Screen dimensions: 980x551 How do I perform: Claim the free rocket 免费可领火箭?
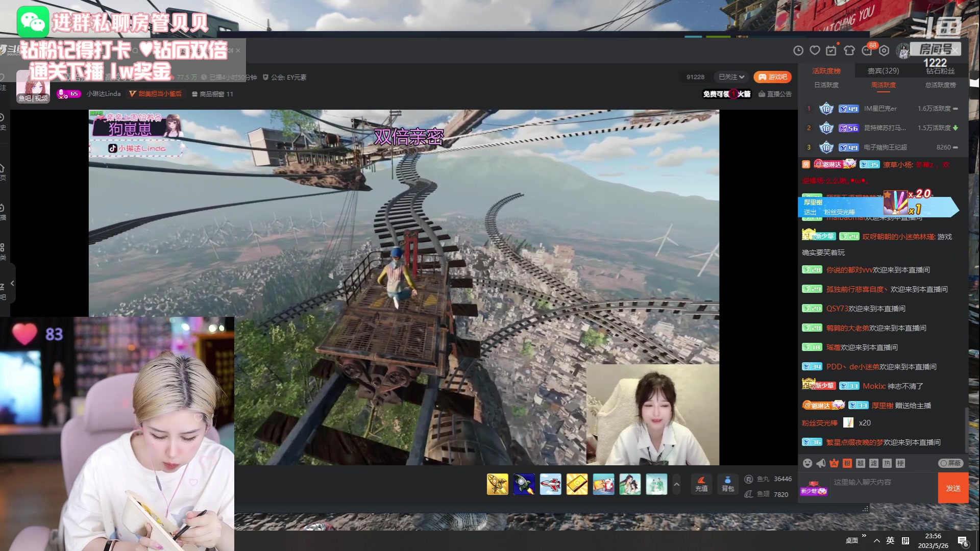coord(727,94)
